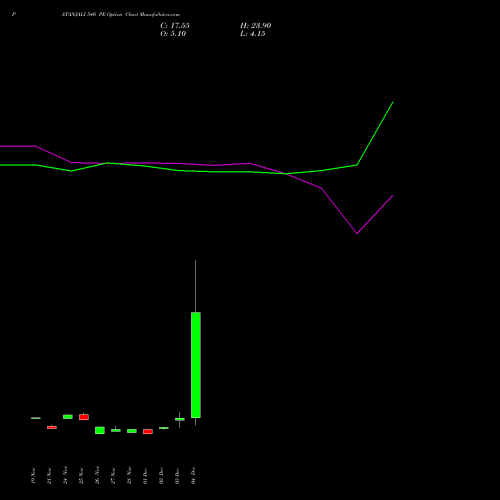Click the green candlestick for 27 Nov
The width and height of the screenshot is (500, 500).
click(116, 430)
